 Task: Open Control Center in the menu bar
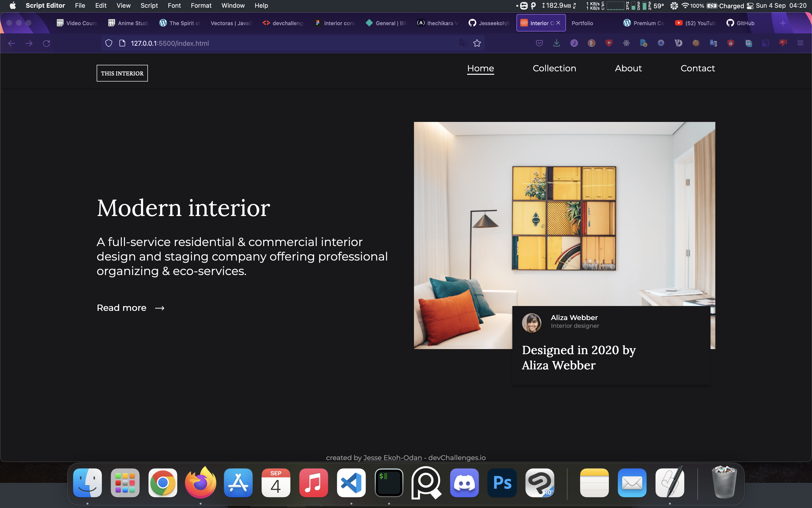[750, 6]
